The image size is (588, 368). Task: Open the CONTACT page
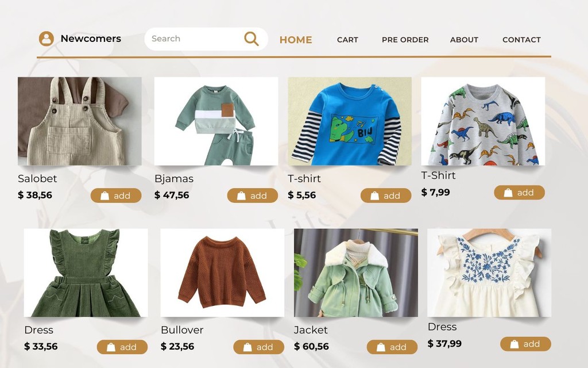point(521,40)
